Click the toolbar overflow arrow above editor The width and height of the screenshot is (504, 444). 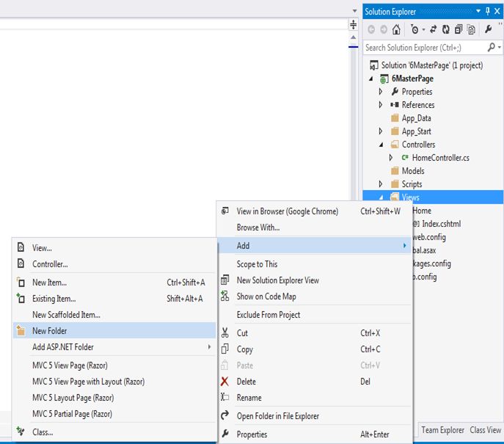pos(354,11)
